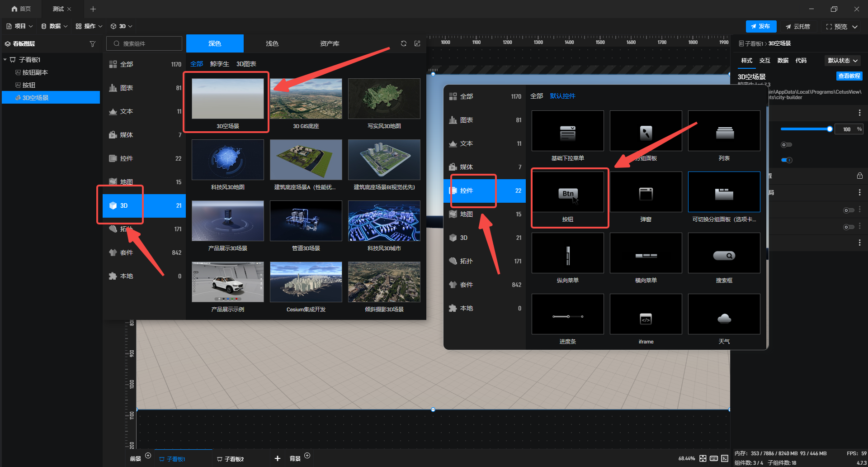Open the console icon in status bar

point(725,458)
